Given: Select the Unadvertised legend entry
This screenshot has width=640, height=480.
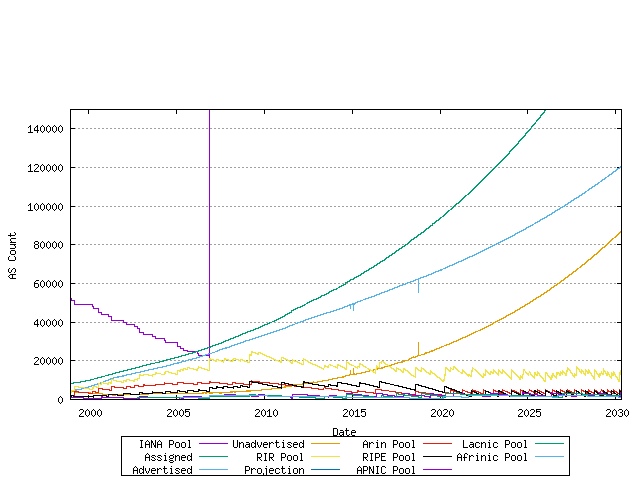Looking at the screenshot, I should 268,444.
